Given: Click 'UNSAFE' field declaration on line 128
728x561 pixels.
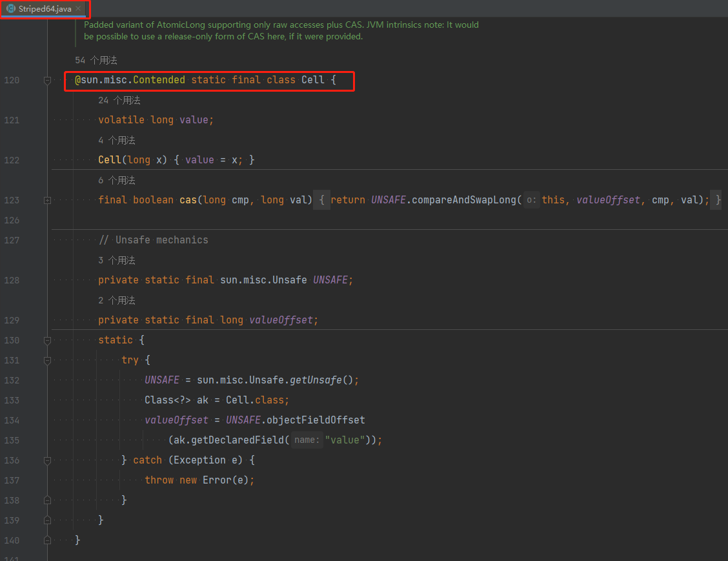Looking at the screenshot, I should pyautogui.click(x=330, y=280).
